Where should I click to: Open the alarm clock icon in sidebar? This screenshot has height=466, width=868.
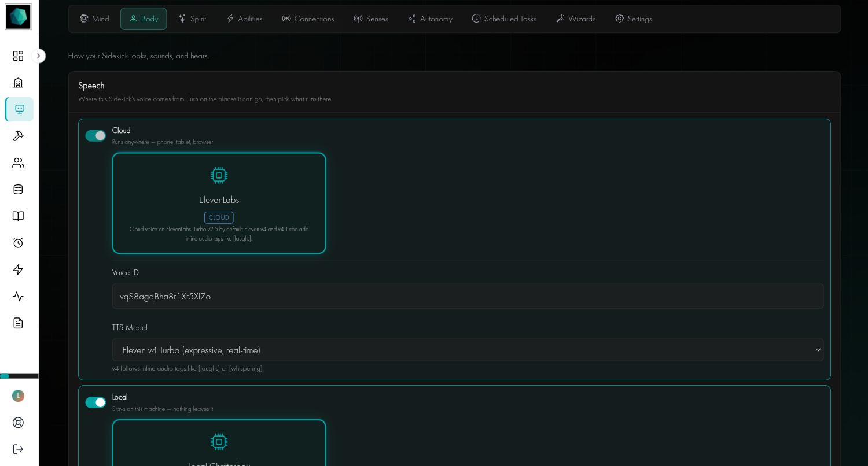tap(18, 243)
